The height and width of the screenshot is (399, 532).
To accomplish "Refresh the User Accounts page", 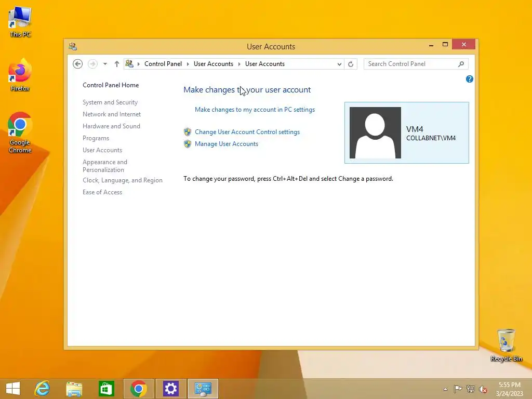I will pyautogui.click(x=351, y=64).
